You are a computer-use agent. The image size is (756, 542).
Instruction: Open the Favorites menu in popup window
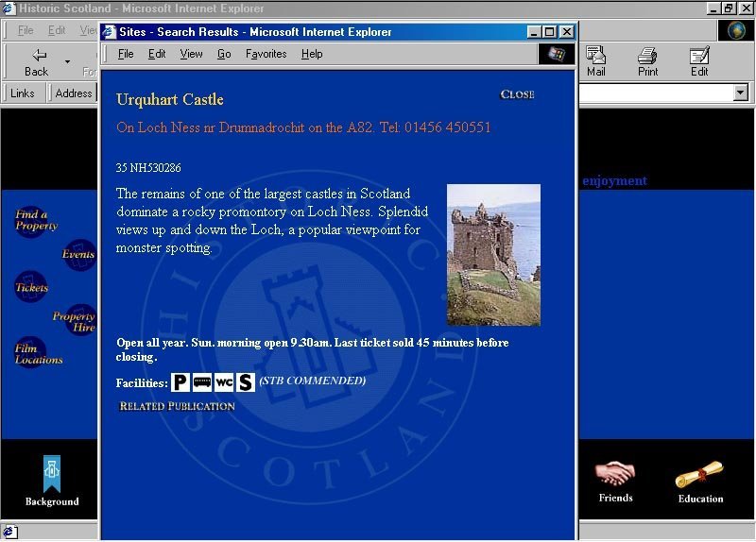tap(266, 54)
